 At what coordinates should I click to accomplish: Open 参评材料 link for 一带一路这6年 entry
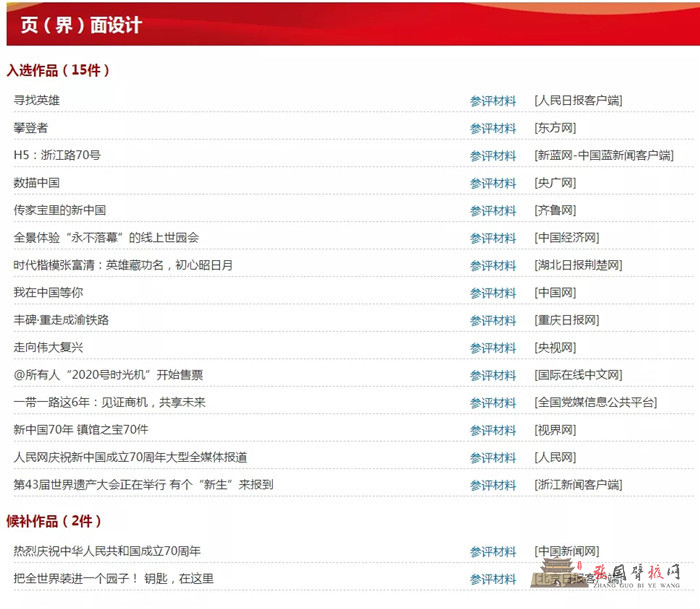click(x=493, y=403)
